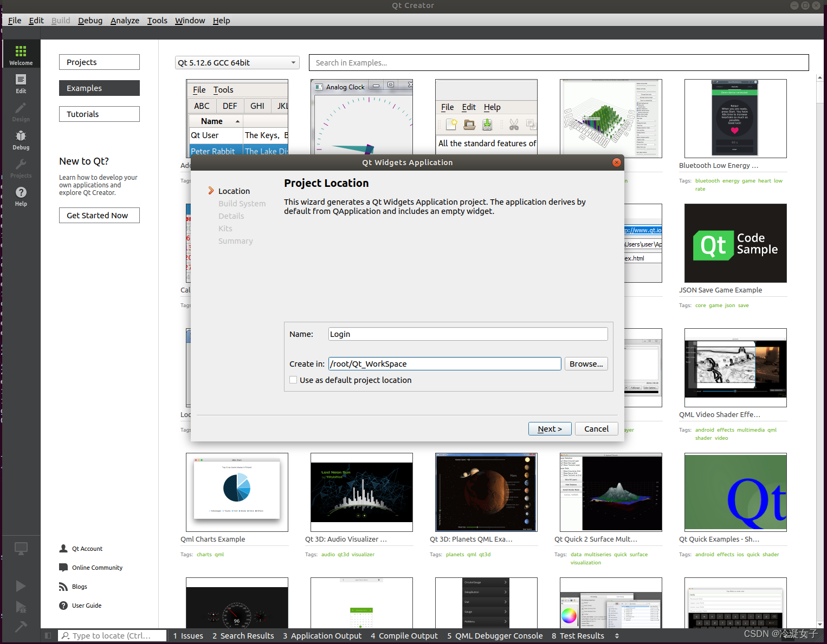Open the QML Debugger Console pane
The image size is (827, 644).
click(495, 636)
